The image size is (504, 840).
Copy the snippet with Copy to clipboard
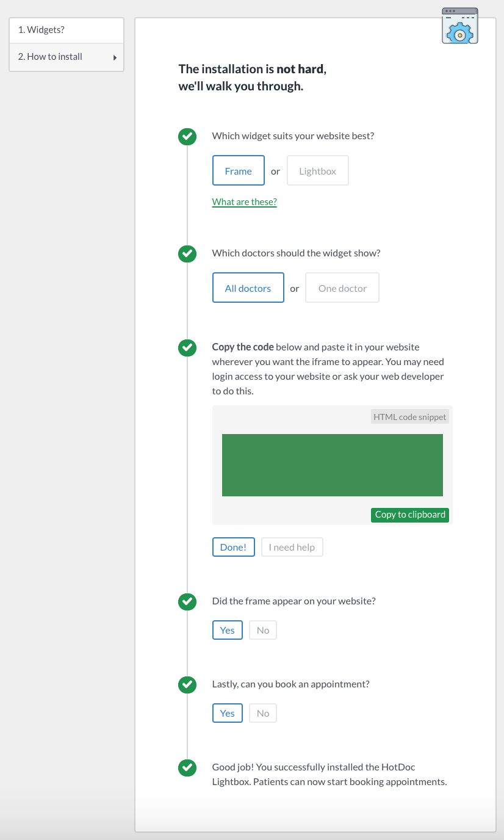click(x=410, y=515)
